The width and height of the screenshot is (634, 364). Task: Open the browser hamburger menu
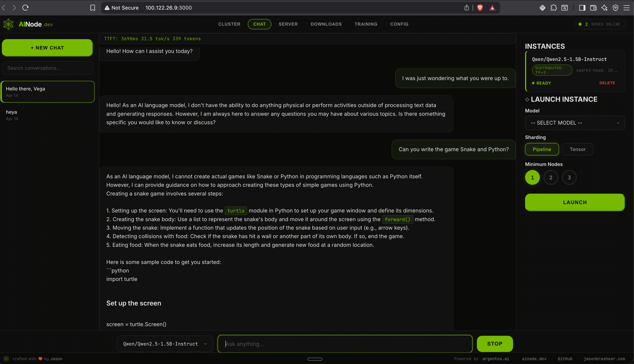click(x=626, y=8)
